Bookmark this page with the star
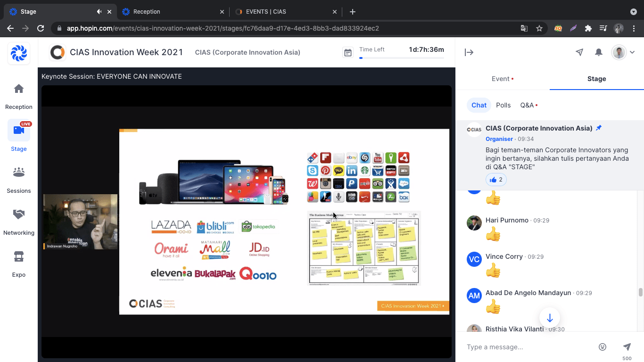 tap(539, 28)
